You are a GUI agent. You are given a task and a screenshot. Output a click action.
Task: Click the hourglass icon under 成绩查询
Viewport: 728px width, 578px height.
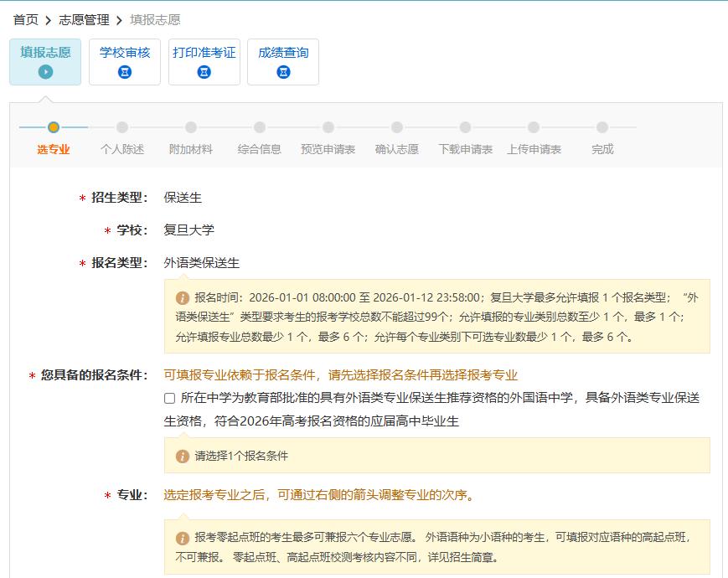pyautogui.click(x=283, y=71)
